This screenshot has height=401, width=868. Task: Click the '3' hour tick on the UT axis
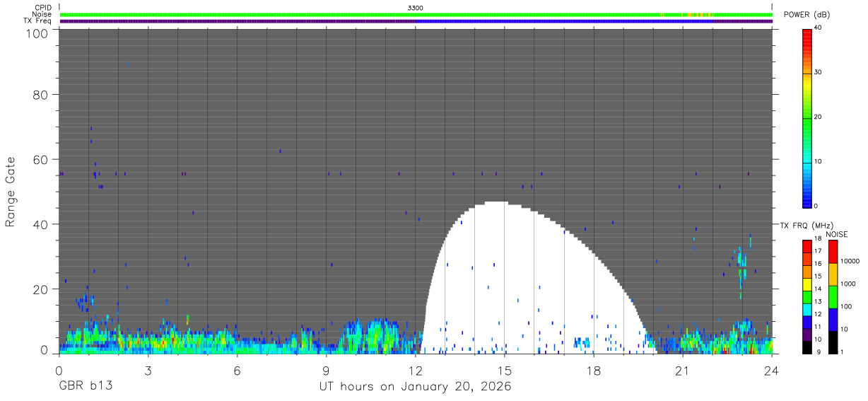coord(148,370)
